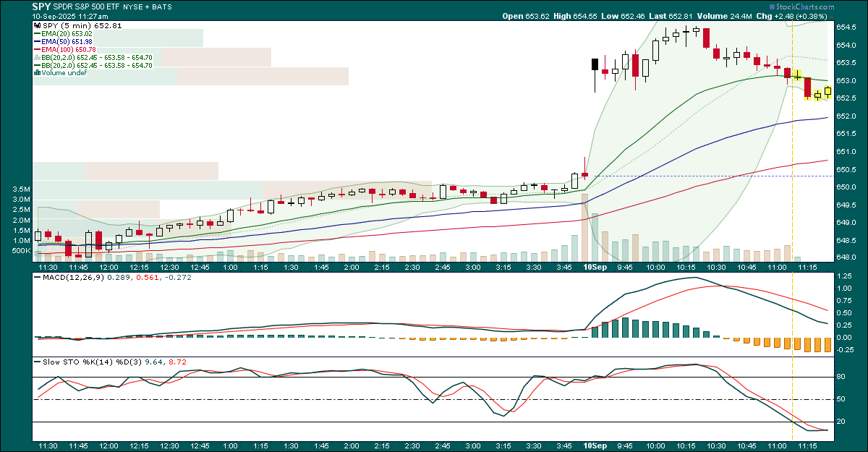868x452 pixels.
Task: Click the 3.5M volume axis label
Action: point(21,189)
